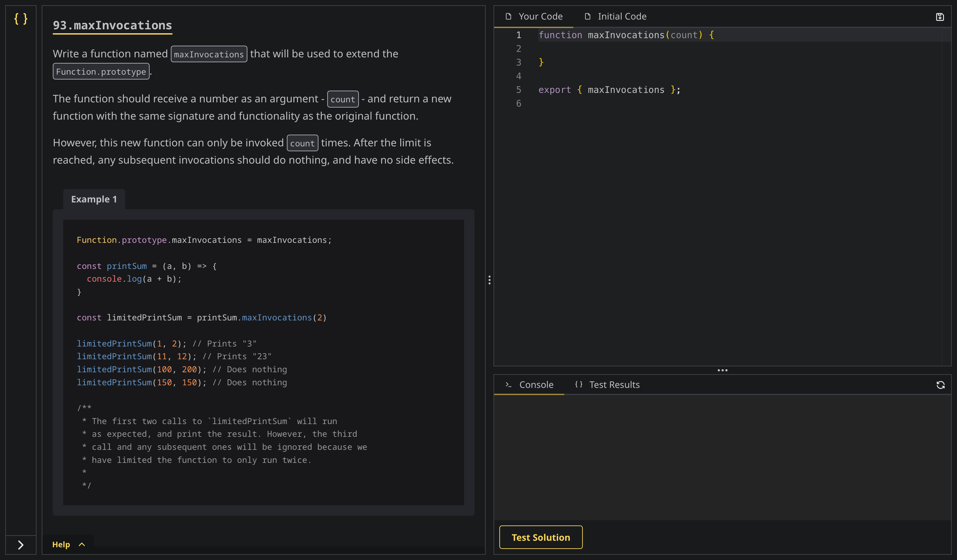Screen dimensions: 957x560
Task: Click the curly braces logo icon
Action: pyautogui.click(x=21, y=19)
